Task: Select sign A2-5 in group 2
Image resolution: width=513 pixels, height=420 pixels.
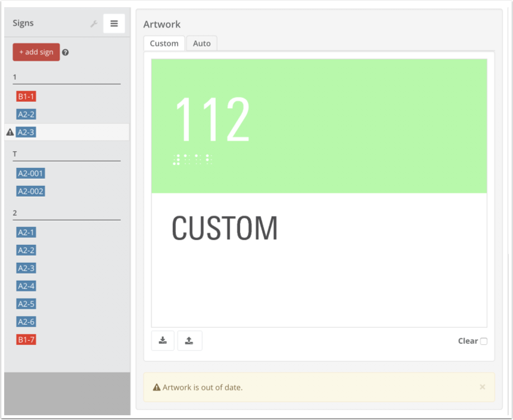Action: 26,304
